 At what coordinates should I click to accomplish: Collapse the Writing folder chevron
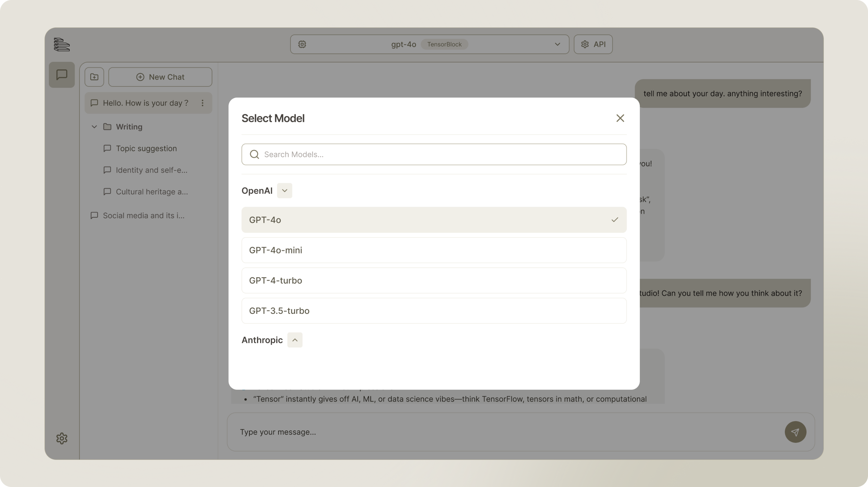click(94, 127)
